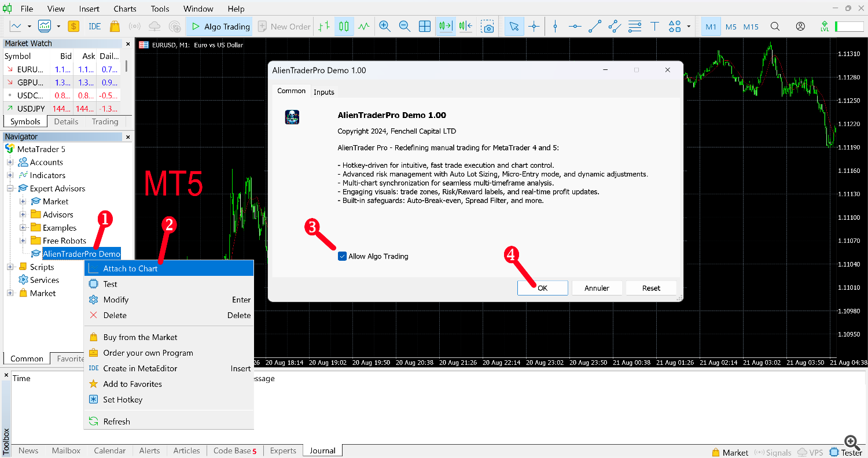Open the Details tab in Market Watch
This screenshot has width=868, height=458.
tap(66, 121)
